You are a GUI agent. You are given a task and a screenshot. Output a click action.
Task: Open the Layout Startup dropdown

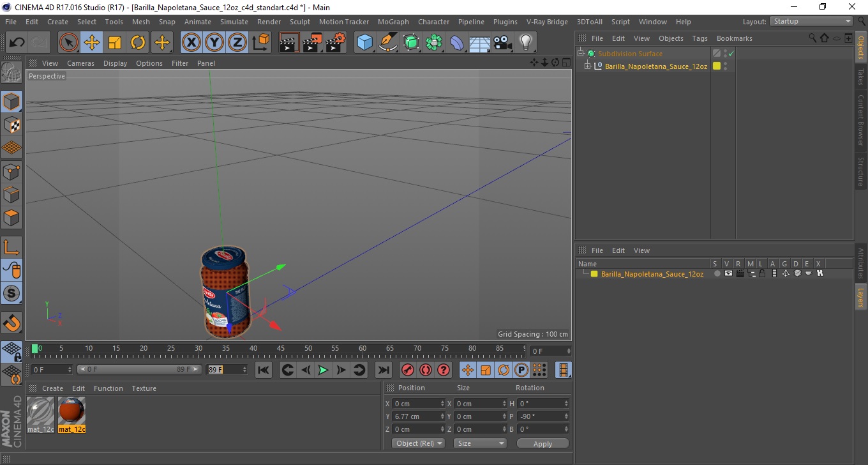tap(812, 21)
